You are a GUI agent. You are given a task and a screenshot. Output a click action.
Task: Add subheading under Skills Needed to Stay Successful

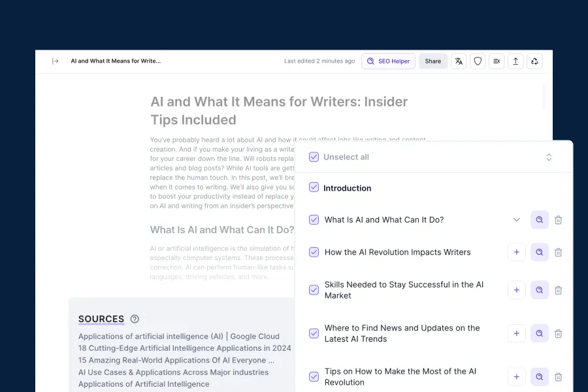(516, 290)
